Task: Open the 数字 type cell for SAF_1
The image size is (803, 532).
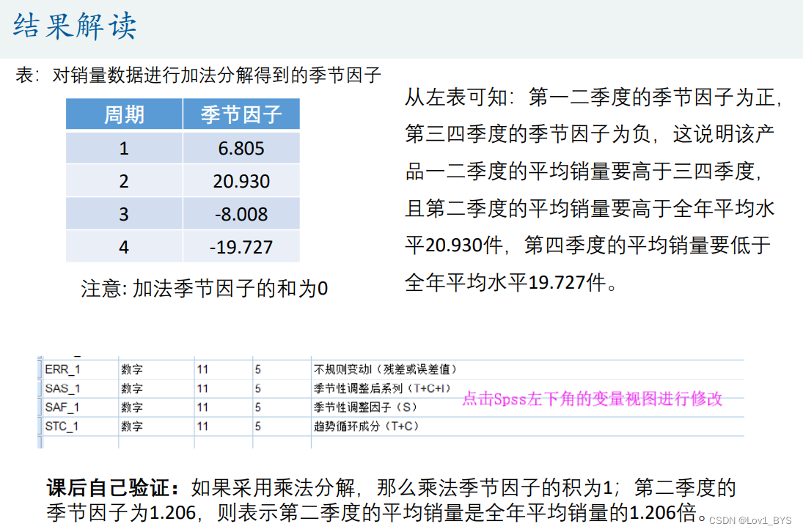Action: pyautogui.click(x=132, y=407)
